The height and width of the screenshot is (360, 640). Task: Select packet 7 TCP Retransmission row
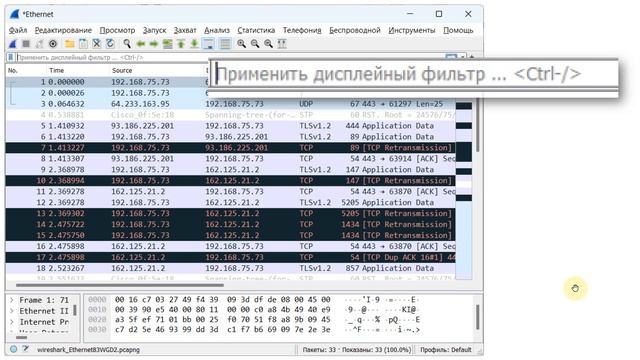tap(231, 148)
